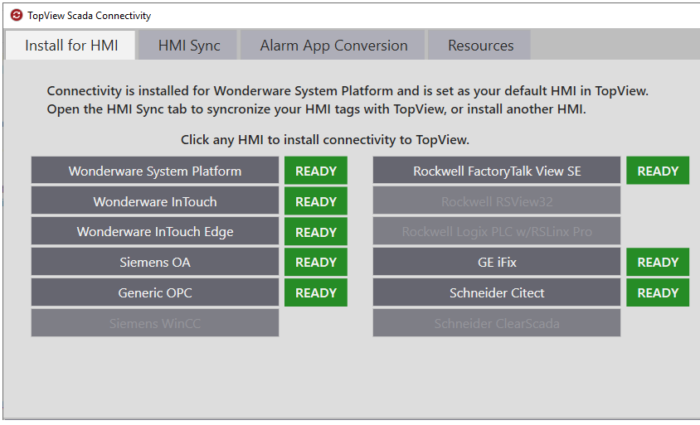Click the window title TopView Scada Connectivity
Screen dimensions: 700x425
(89, 16)
